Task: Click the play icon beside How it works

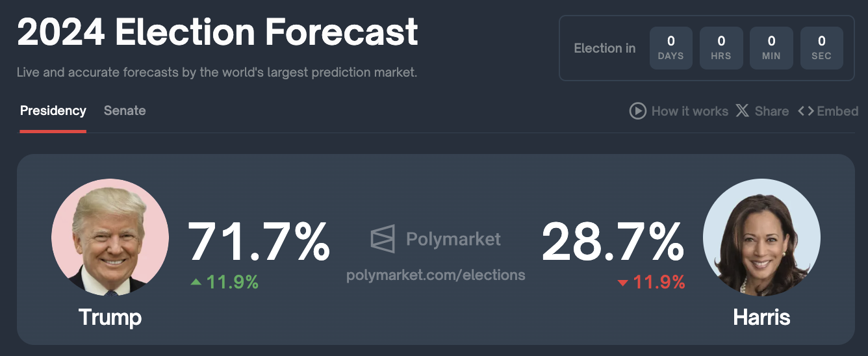Action: tap(637, 111)
